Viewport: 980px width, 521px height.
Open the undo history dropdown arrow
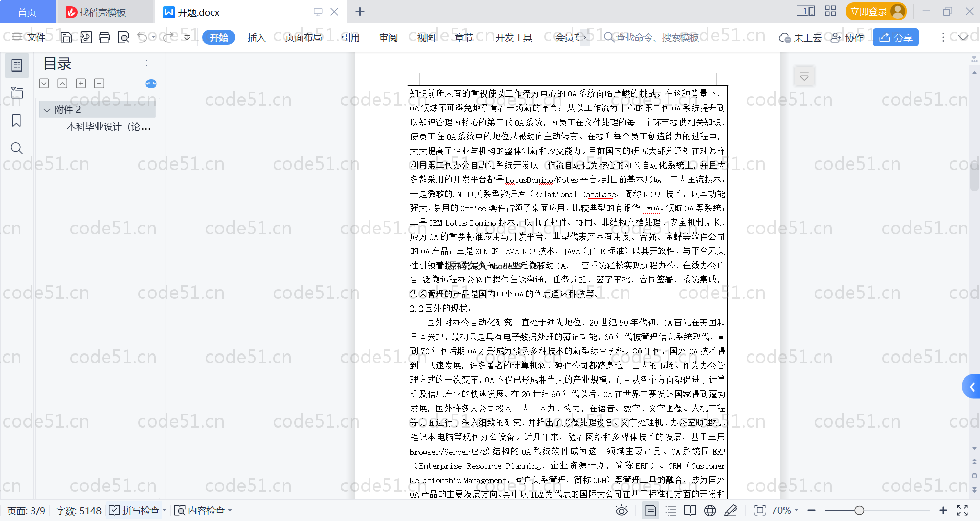pos(153,37)
